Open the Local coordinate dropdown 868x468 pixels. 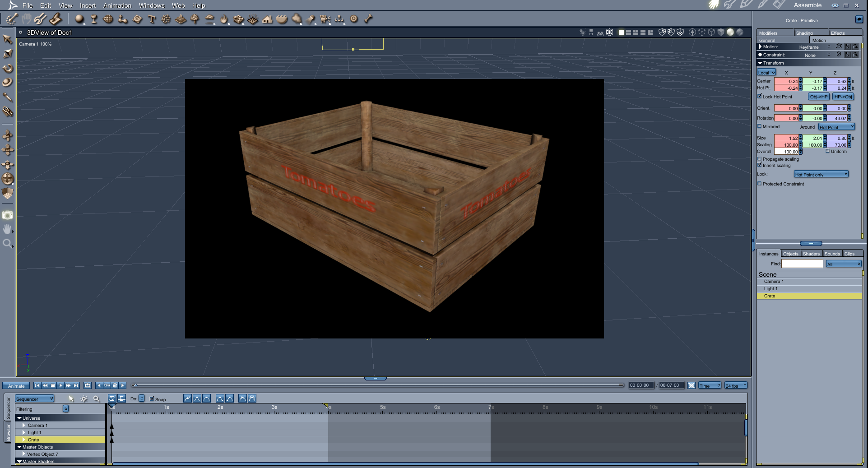(x=766, y=72)
